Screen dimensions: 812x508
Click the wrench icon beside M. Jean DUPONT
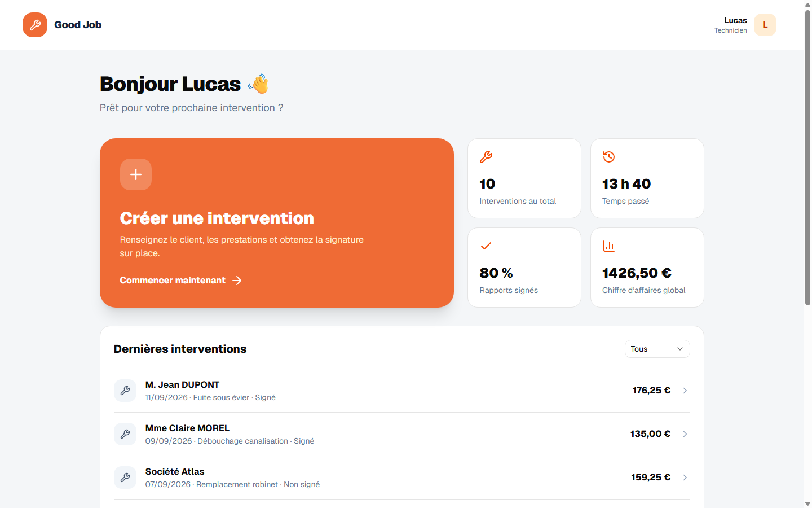(x=125, y=391)
